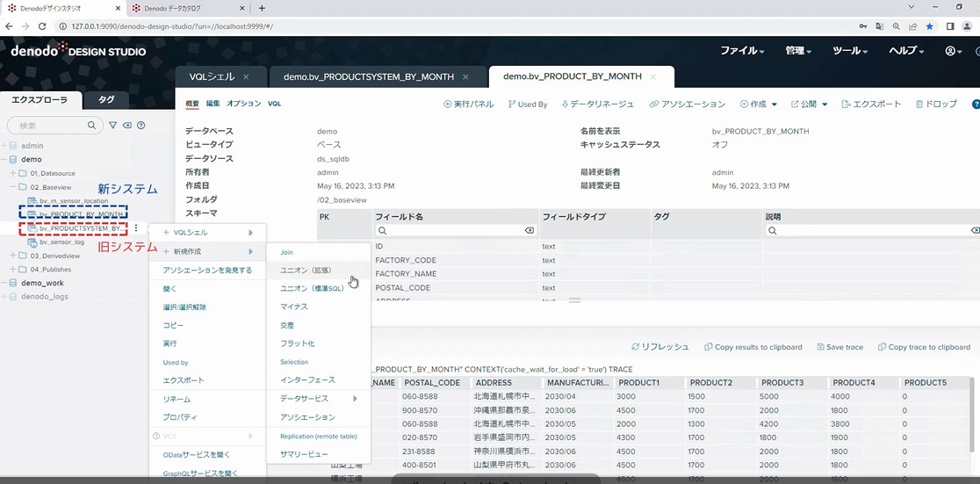Click Copy trace to clipboard
Image resolution: width=980 pixels, height=484 pixels.
925,346
